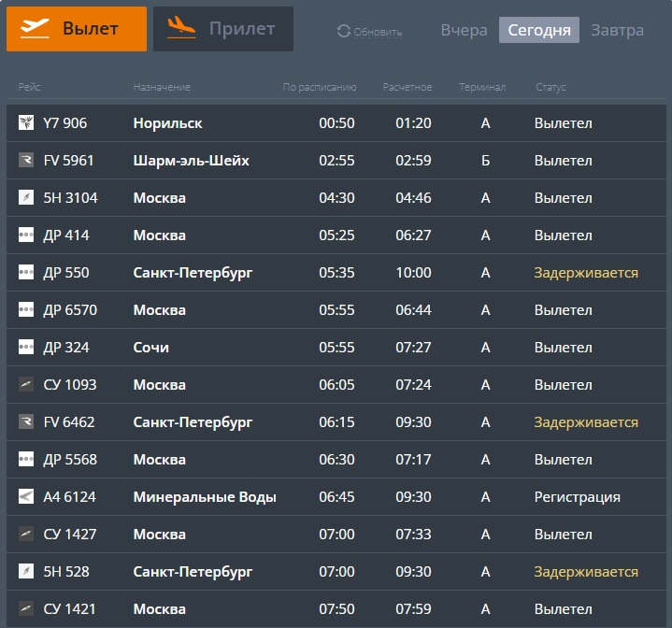Switch to the Вылет departures tab
Viewport: 672px width, 628px height.
(77, 29)
